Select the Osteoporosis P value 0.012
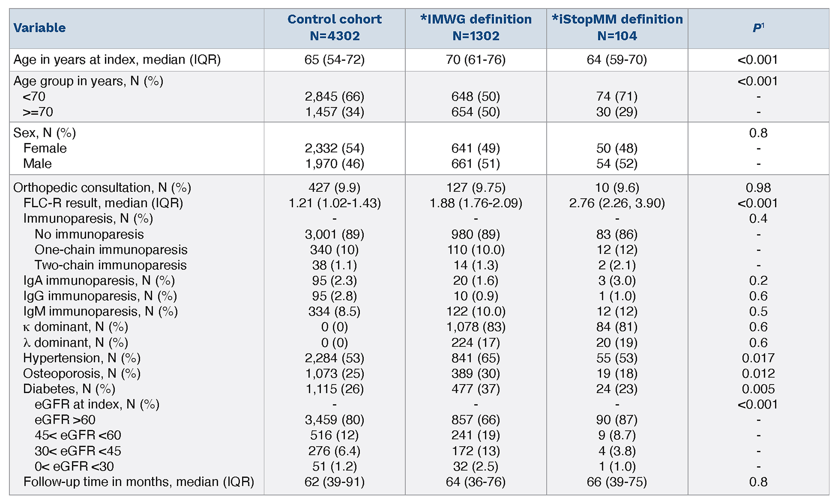The image size is (835, 504). click(758, 374)
